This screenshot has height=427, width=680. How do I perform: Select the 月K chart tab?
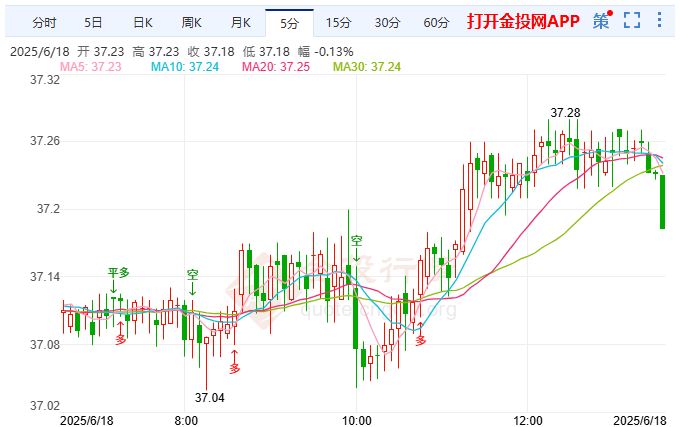point(240,22)
